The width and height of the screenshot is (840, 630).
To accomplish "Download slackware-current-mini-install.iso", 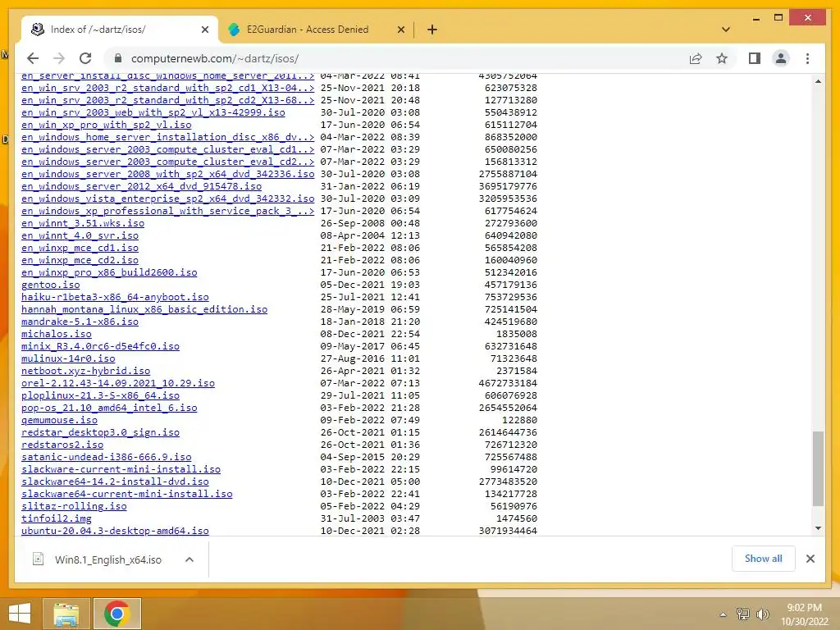I will (121, 470).
